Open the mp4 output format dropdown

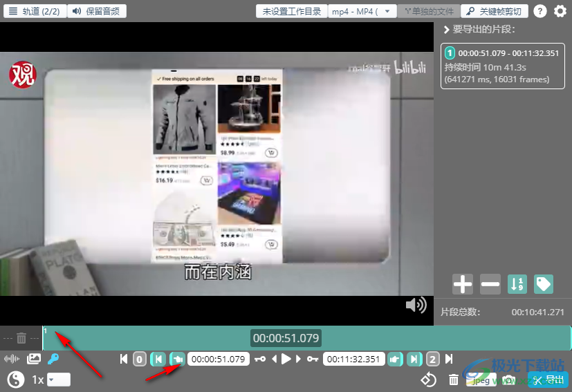[361, 11]
